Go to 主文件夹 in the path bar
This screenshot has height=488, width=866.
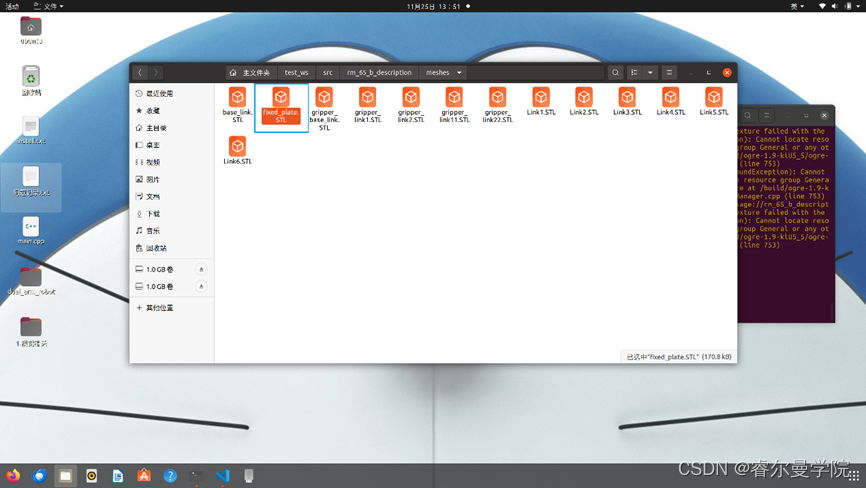(251, 72)
